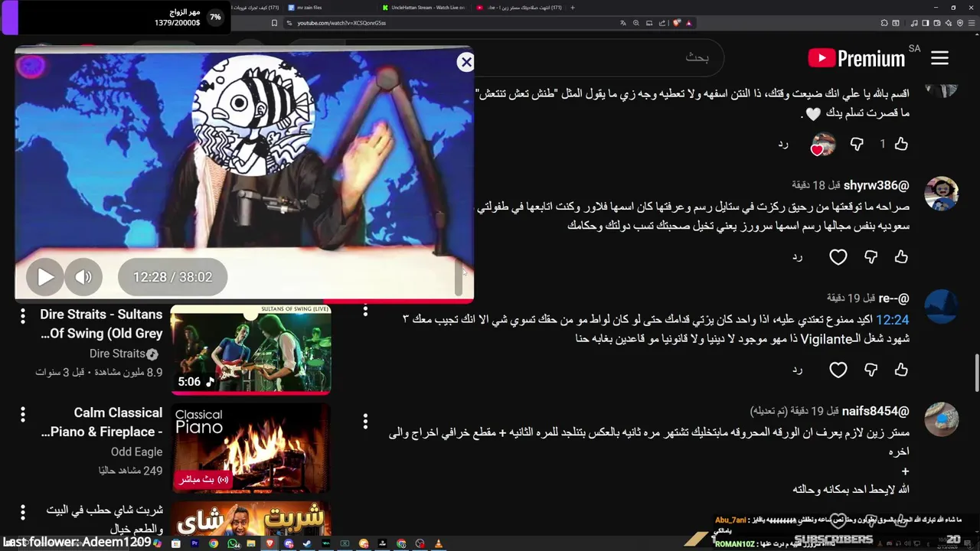
Task: Seek on the red miniplayer progress bar
Action: click(x=244, y=301)
